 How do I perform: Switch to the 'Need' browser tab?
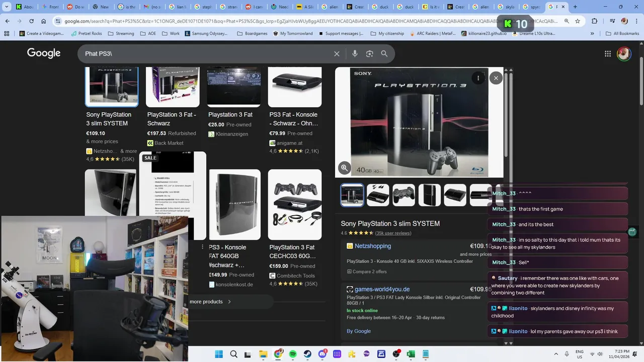(280, 7)
